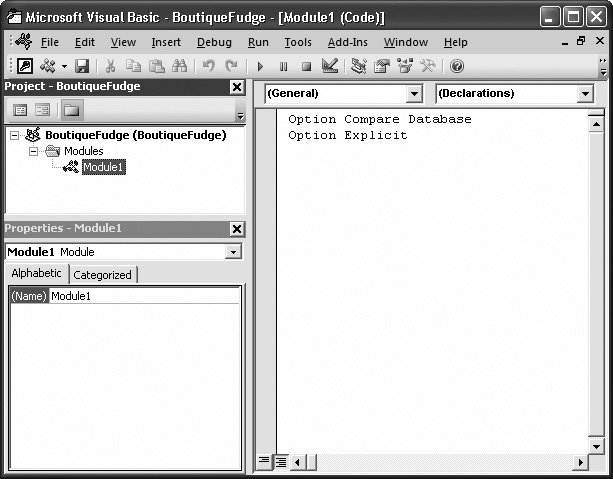The width and height of the screenshot is (613, 479).
Task: Open the Window menu
Action: point(406,42)
